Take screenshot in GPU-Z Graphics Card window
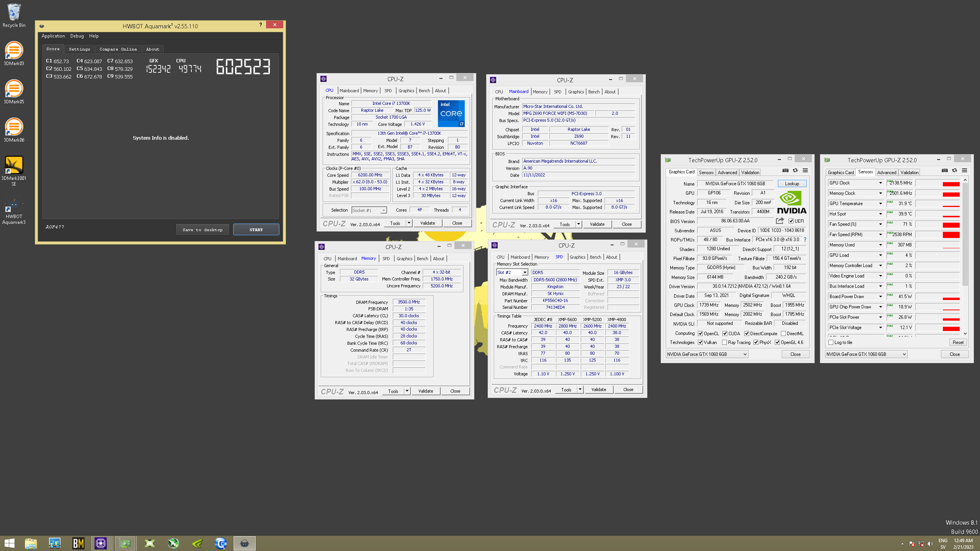 785,170
